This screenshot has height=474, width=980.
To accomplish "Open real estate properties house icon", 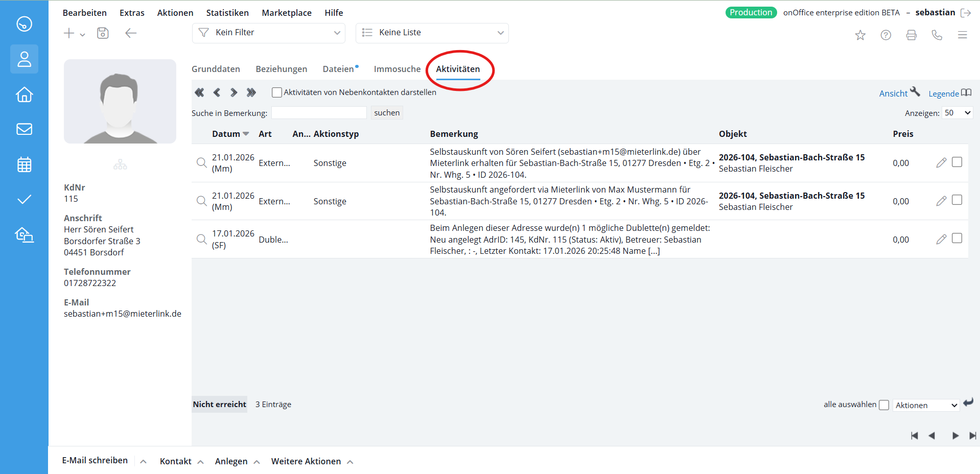I will (24, 94).
